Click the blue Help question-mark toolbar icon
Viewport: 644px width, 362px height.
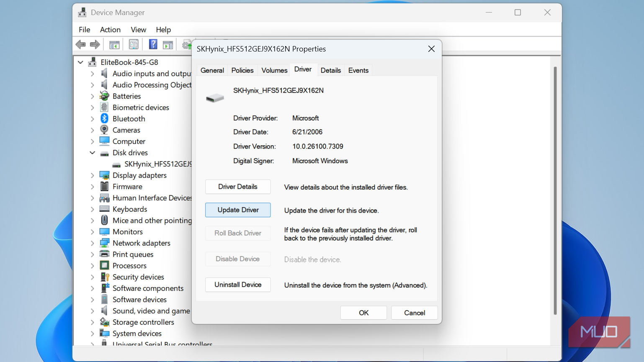[153, 44]
